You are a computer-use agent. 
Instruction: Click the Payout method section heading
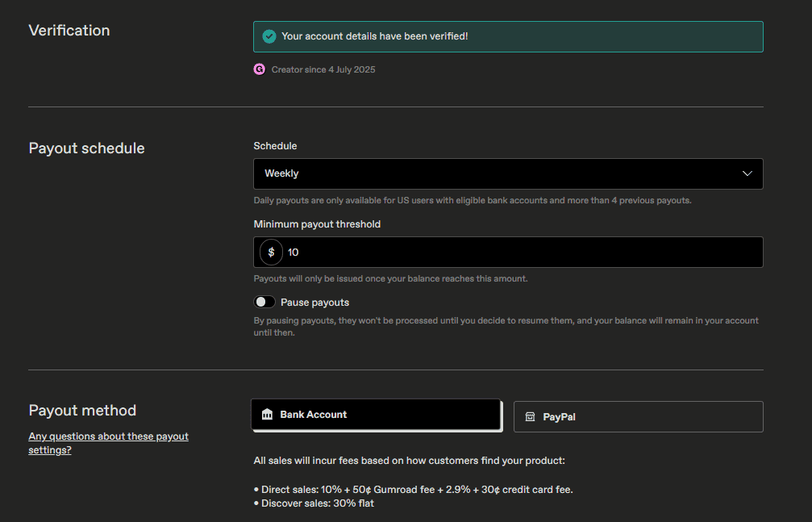click(x=82, y=410)
